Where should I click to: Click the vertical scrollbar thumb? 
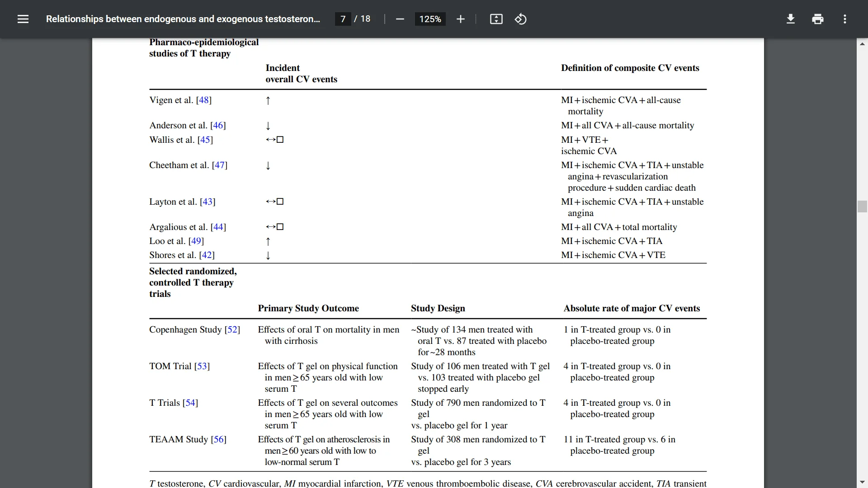pos(862,206)
